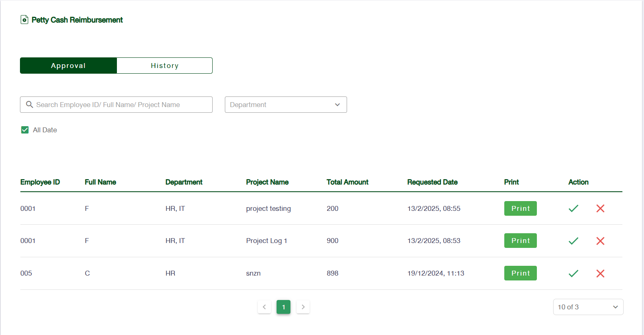Print the project testing request

click(x=520, y=208)
